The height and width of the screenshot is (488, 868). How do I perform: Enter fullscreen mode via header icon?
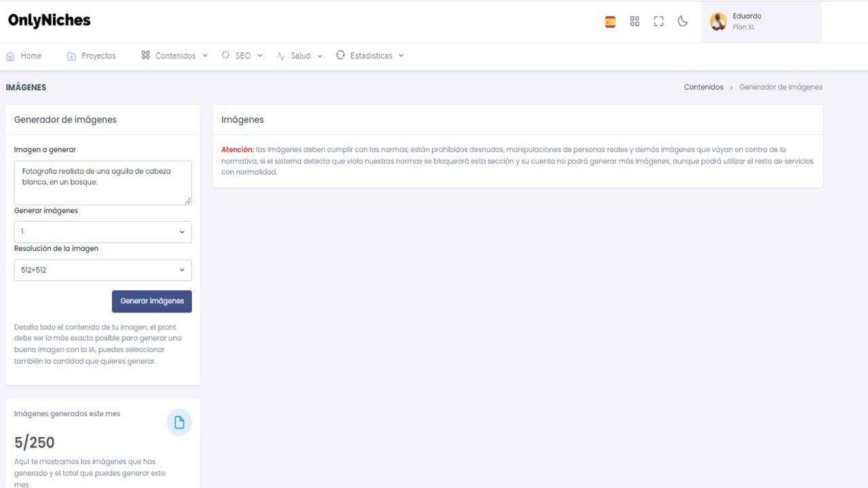[x=658, y=22]
